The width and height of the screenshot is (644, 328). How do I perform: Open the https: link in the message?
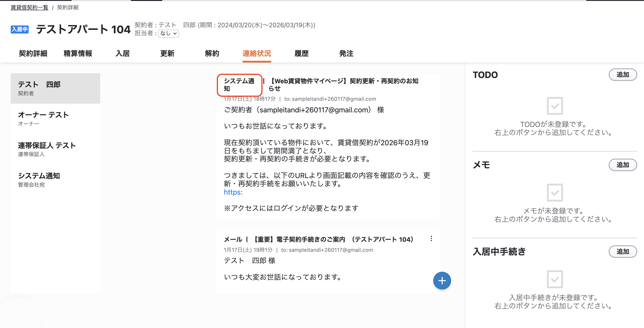point(233,192)
